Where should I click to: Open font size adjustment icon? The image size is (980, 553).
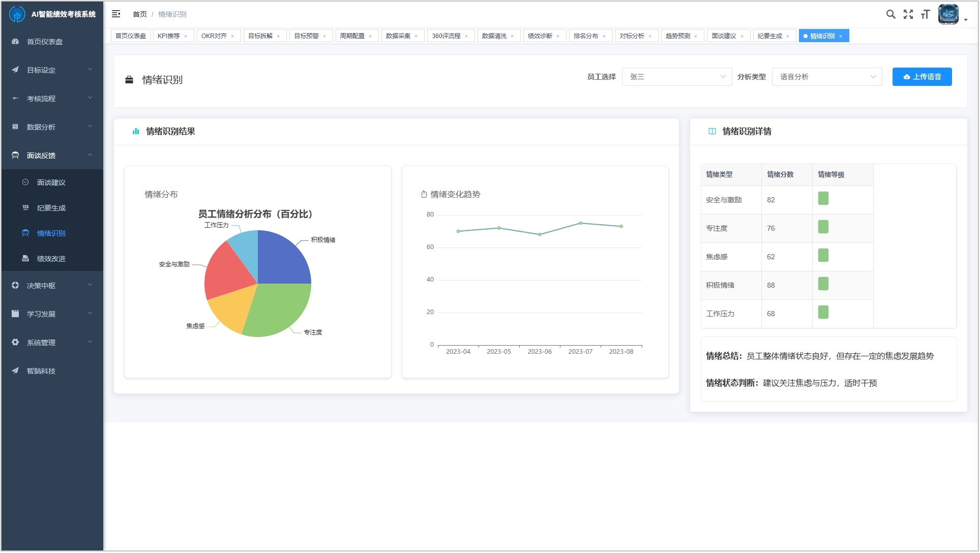tap(925, 14)
